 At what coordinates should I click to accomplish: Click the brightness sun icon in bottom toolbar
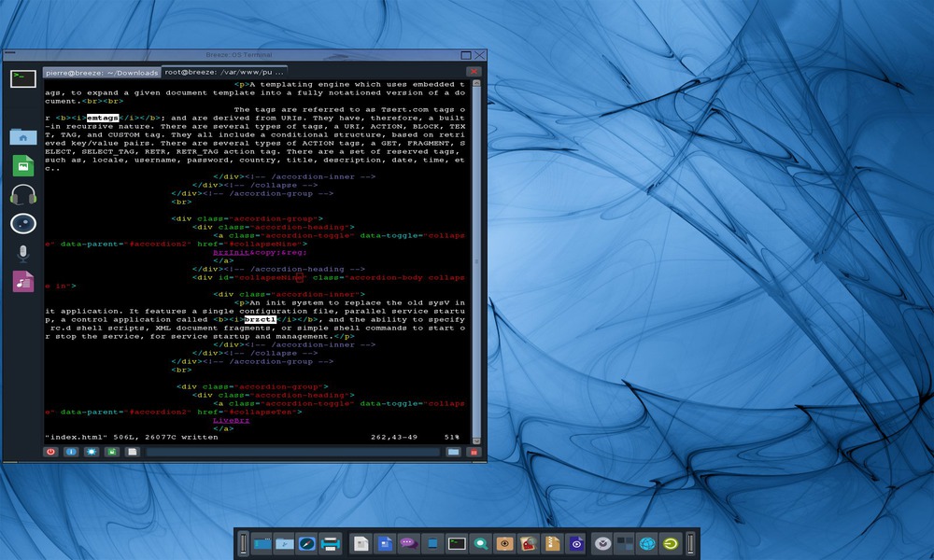click(x=92, y=452)
